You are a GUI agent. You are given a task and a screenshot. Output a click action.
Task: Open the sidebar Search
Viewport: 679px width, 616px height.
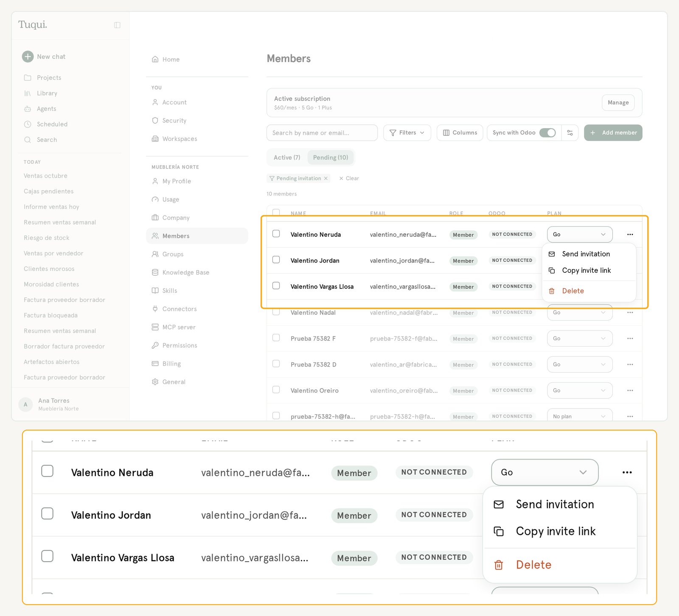(x=41, y=140)
